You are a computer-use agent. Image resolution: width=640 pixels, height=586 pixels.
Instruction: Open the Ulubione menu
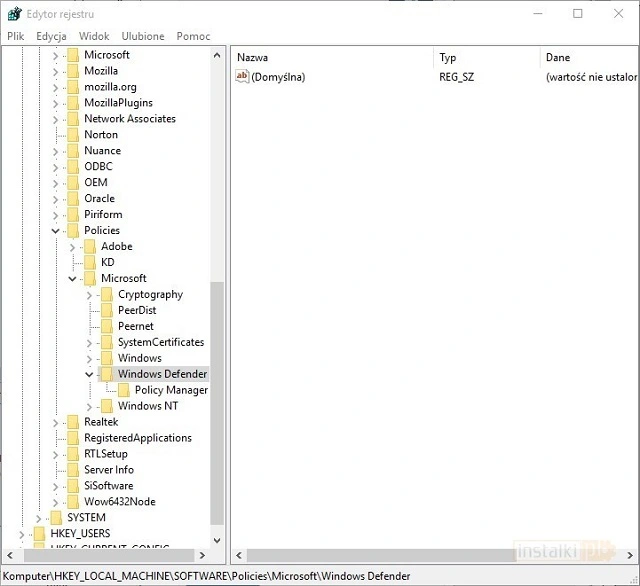pyautogui.click(x=143, y=36)
